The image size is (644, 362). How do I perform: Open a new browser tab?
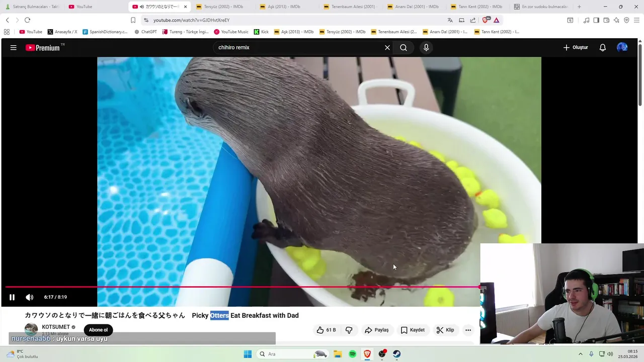point(579,7)
